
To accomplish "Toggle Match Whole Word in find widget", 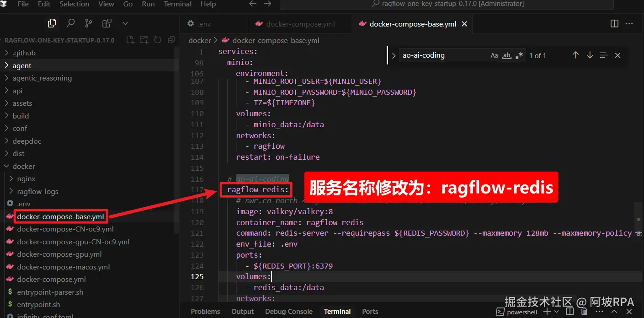I will click(506, 55).
